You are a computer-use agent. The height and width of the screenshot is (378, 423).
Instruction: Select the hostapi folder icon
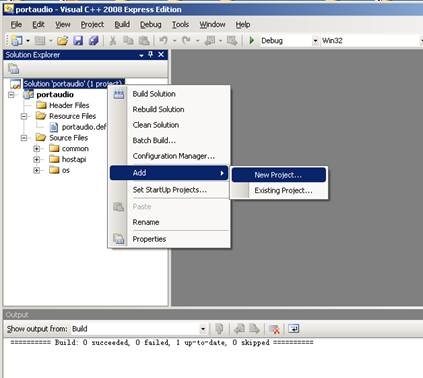coord(54,159)
